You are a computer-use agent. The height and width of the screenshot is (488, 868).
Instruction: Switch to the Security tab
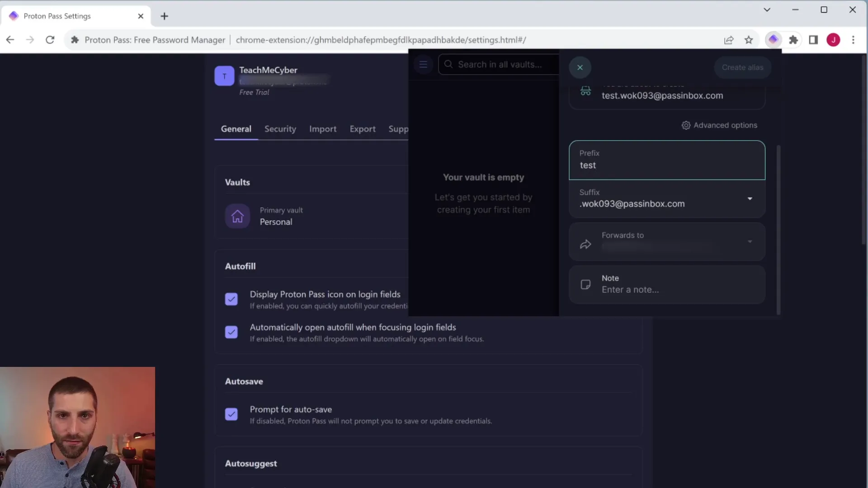tap(280, 129)
